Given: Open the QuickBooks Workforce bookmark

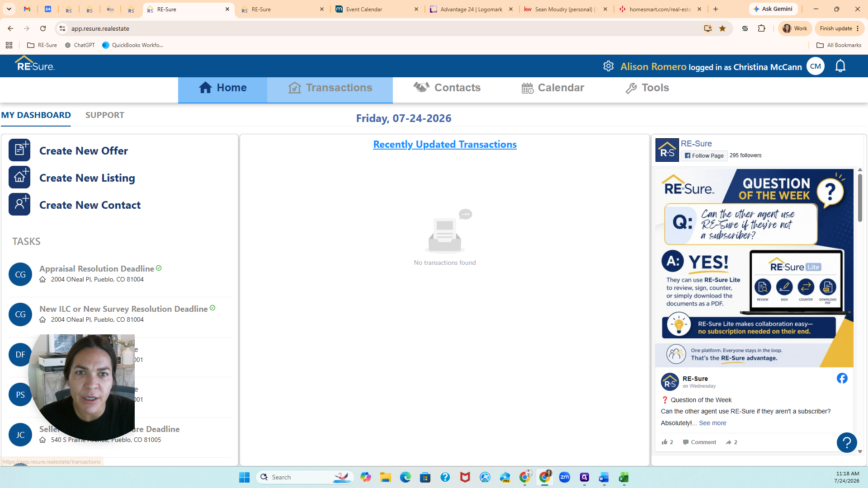Looking at the screenshot, I should pos(133,45).
